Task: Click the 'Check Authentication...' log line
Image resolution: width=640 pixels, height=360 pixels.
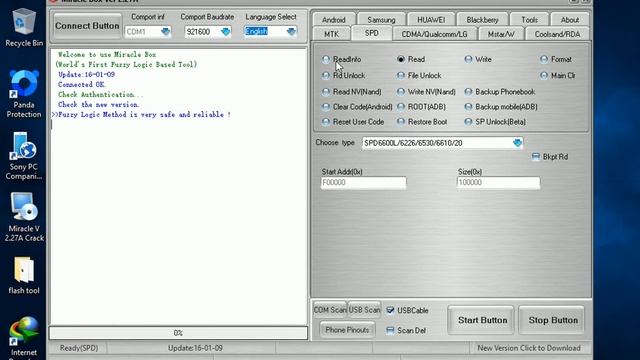Action: (100, 95)
